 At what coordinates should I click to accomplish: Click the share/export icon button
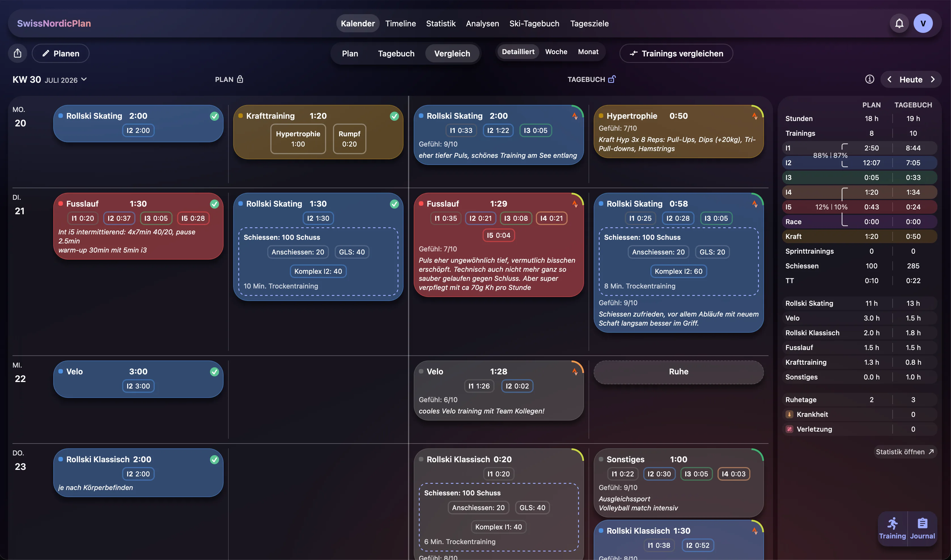click(17, 53)
